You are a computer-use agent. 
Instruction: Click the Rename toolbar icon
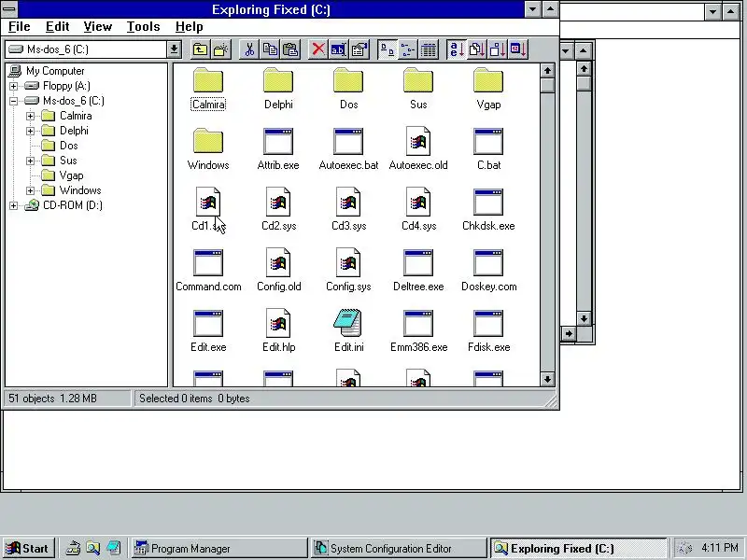pos(339,49)
